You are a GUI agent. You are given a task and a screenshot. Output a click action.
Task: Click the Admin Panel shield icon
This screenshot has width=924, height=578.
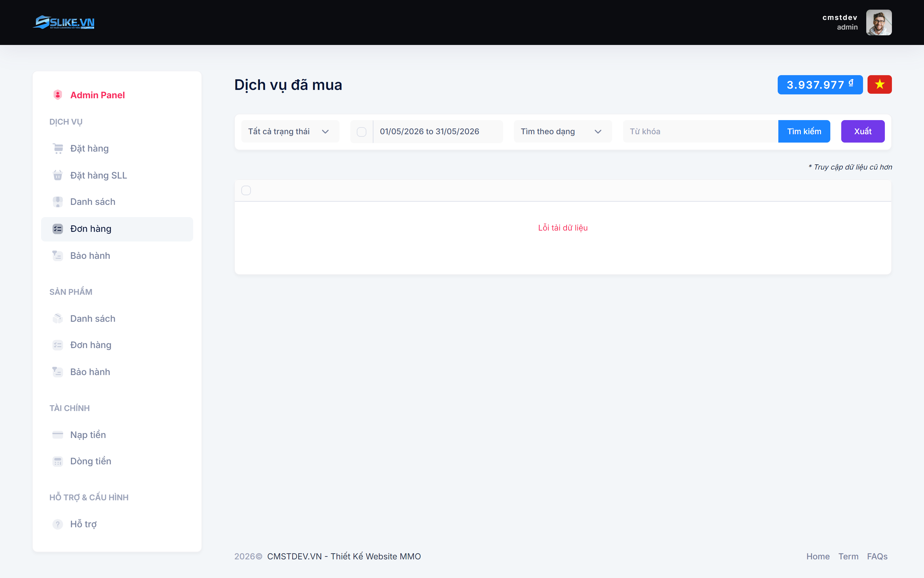(58, 95)
